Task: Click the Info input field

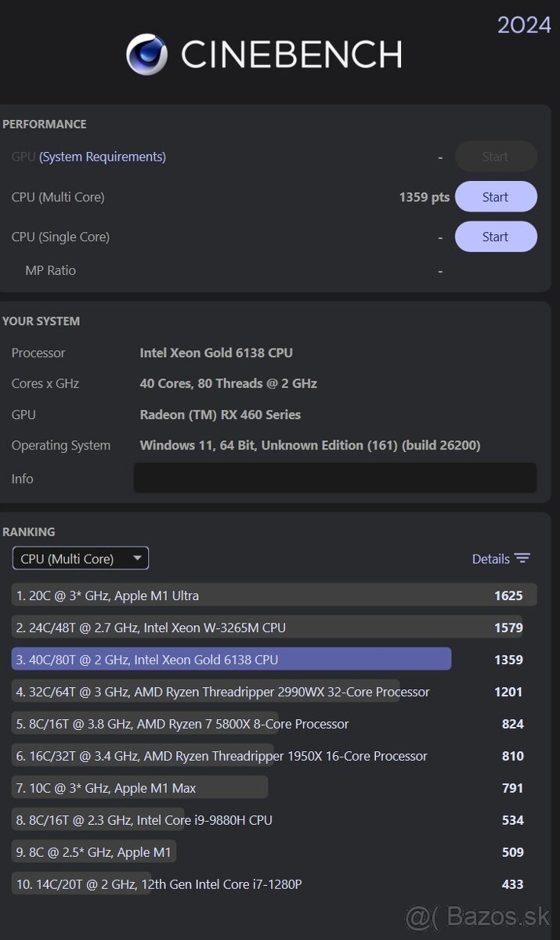Action: [x=335, y=478]
